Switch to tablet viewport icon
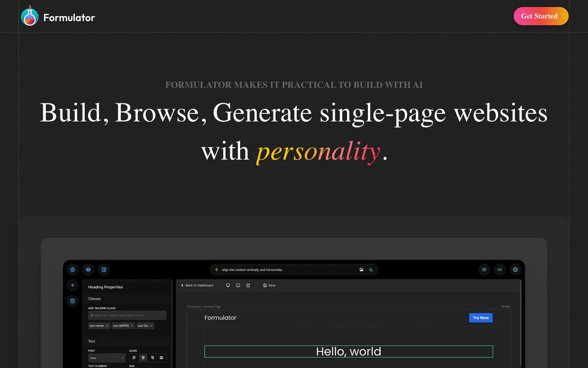Viewport: 588px width, 368px height. tap(238, 285)
